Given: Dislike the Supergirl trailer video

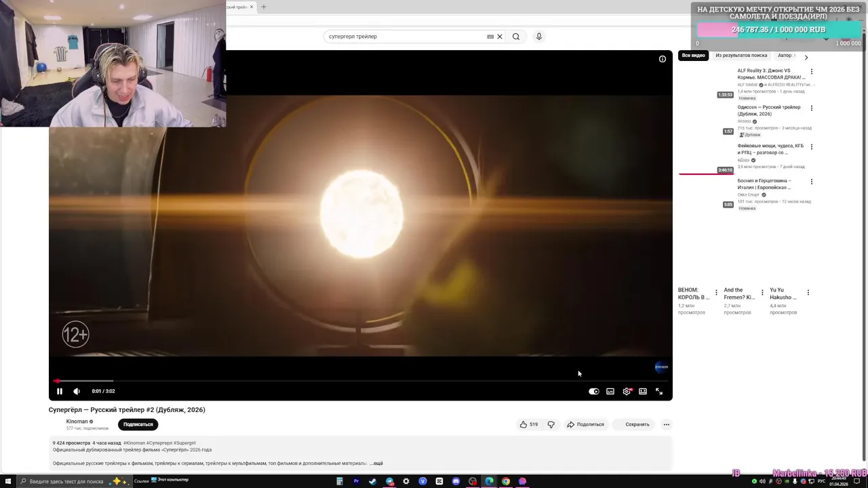Looking at the screenshot, I should pyautogui.click(x=551, y=424).
